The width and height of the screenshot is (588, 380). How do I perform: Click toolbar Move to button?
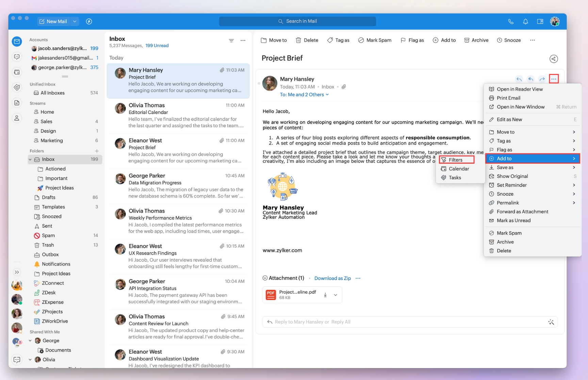(x=274, y=40)
